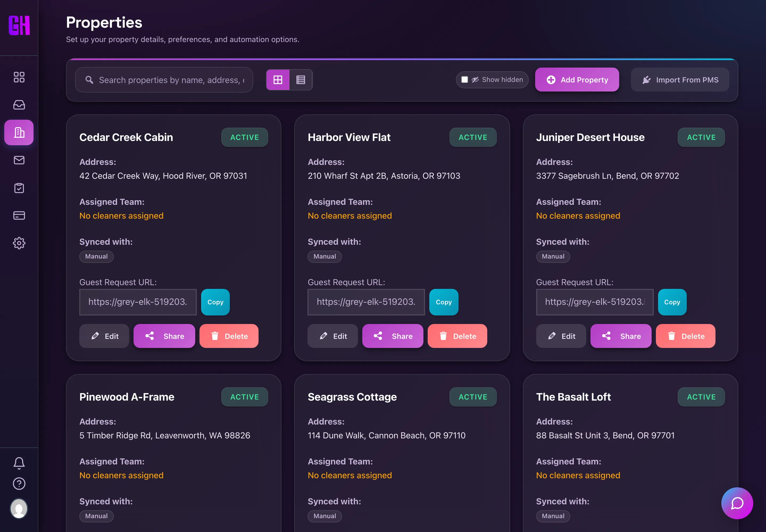
Task: Copy Juniper Desert House guest request URL
Action: tap(672, 302)
